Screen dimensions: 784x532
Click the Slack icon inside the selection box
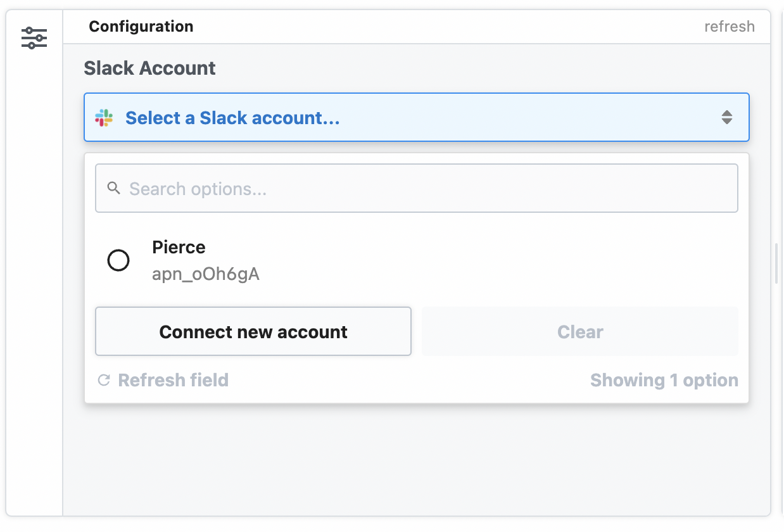tap(105, 117)
